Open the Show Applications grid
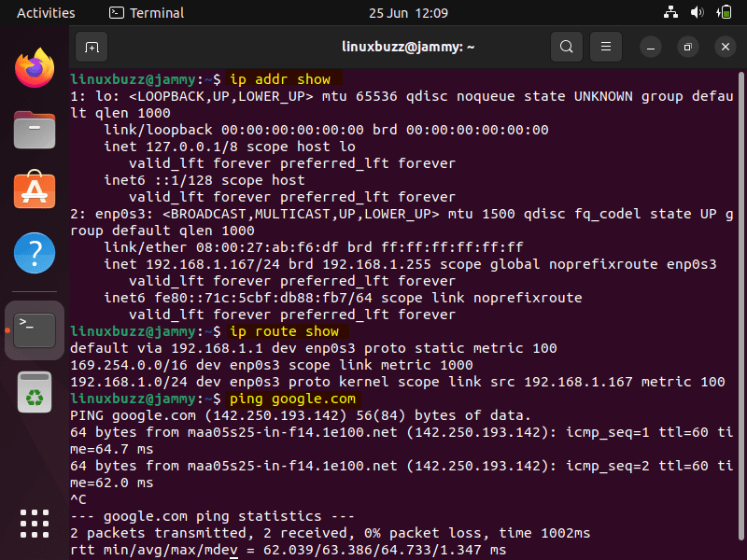This screenshot has height=560, width=747. tap(35, 524)
